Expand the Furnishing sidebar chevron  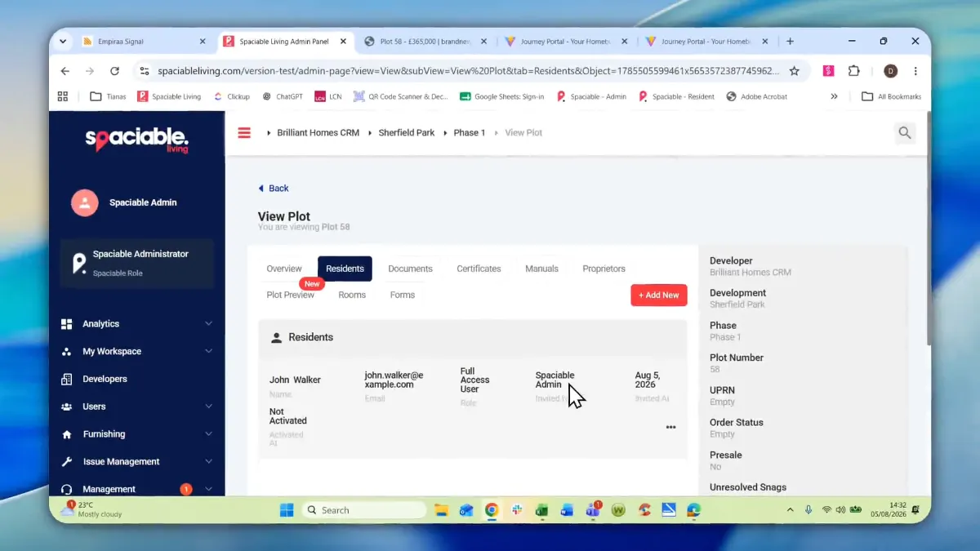[x=208, y=434]
